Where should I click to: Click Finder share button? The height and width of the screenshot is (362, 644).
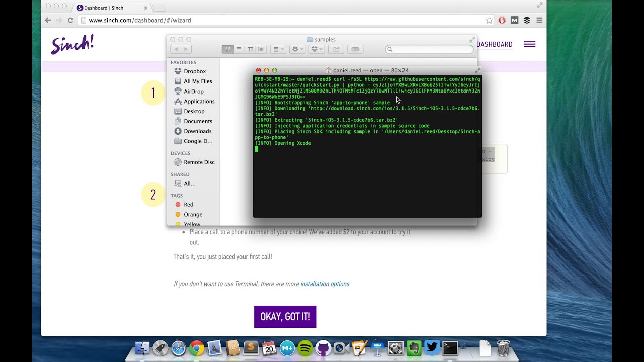click(x=336, y=49)
